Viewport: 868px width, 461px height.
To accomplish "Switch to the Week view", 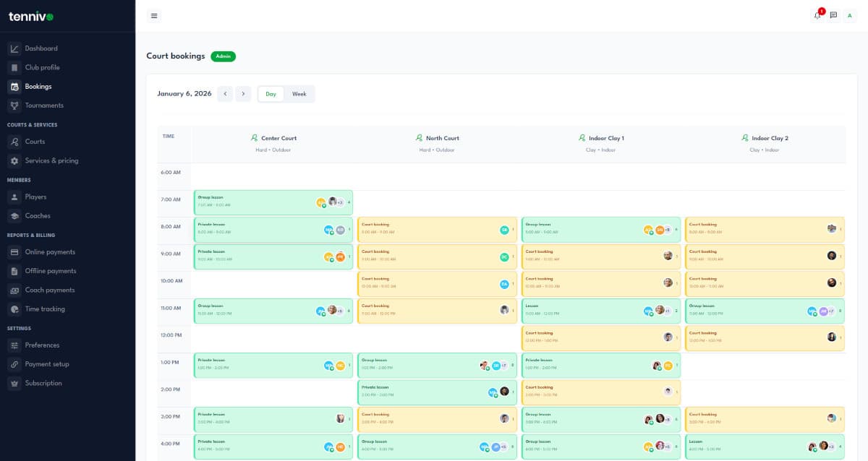I will [x=299, y=94].
